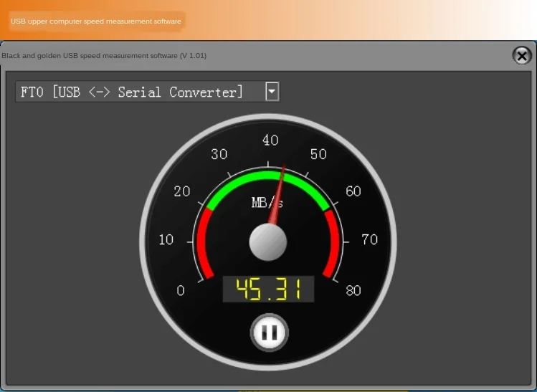Click the 80 mark on the gauge

tap(353, 290)
